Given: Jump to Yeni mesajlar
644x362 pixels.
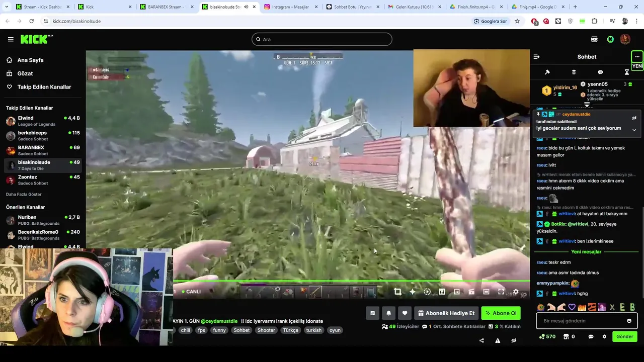Looking at the screenshot, I should tap(586, 252).
